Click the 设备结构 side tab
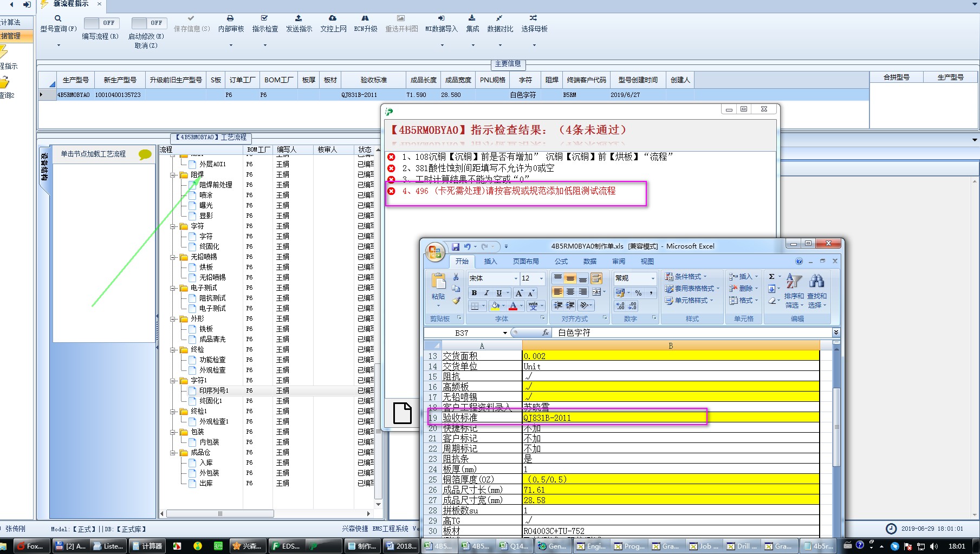Screen dimensions: 980x554 [44, 167]
